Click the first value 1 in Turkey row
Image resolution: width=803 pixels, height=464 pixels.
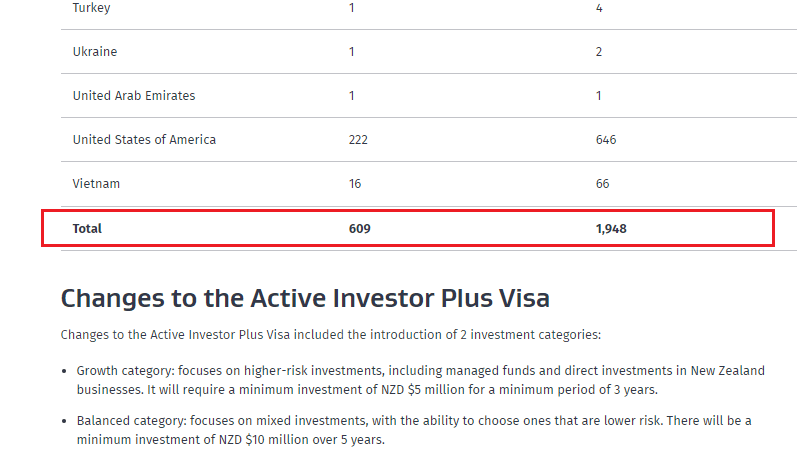tap(352, 8)
